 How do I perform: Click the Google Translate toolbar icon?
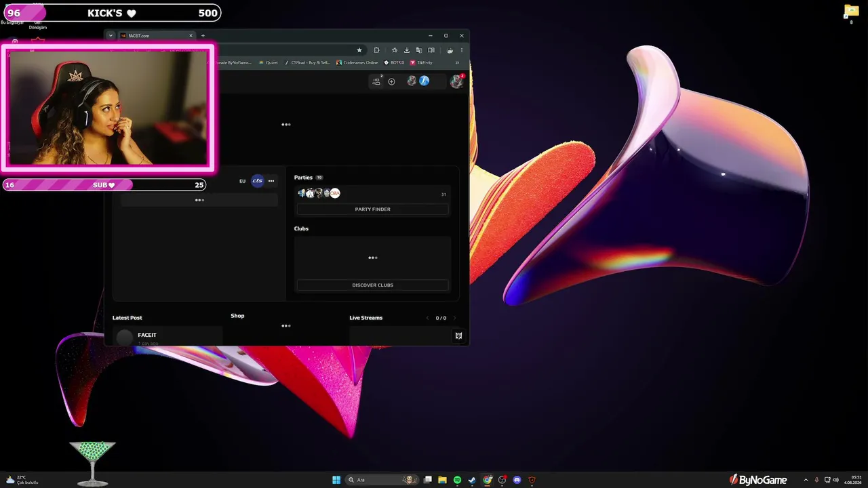tap(419, 50)
